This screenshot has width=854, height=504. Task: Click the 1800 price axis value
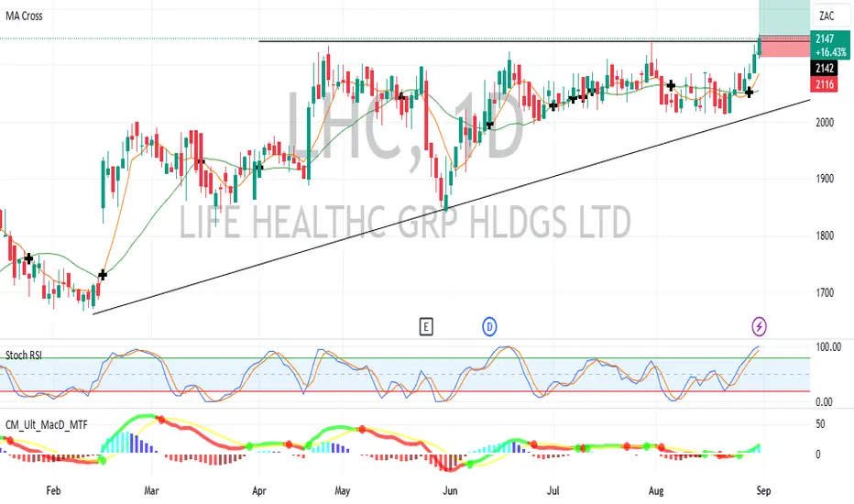(825, 236)
